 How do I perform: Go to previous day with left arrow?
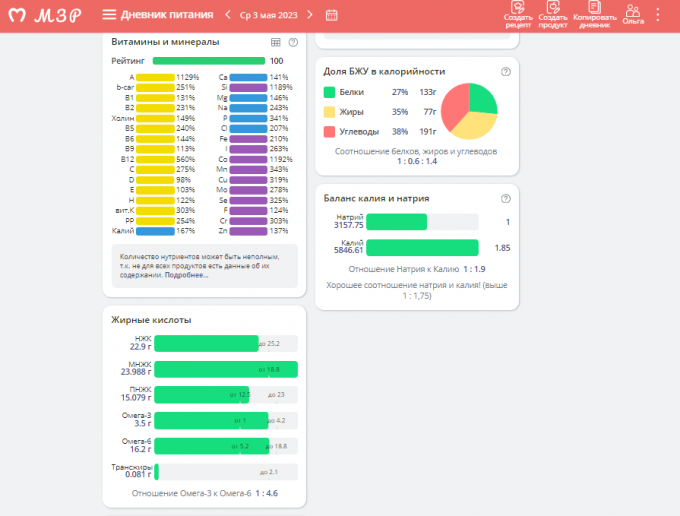coord(229,15)
